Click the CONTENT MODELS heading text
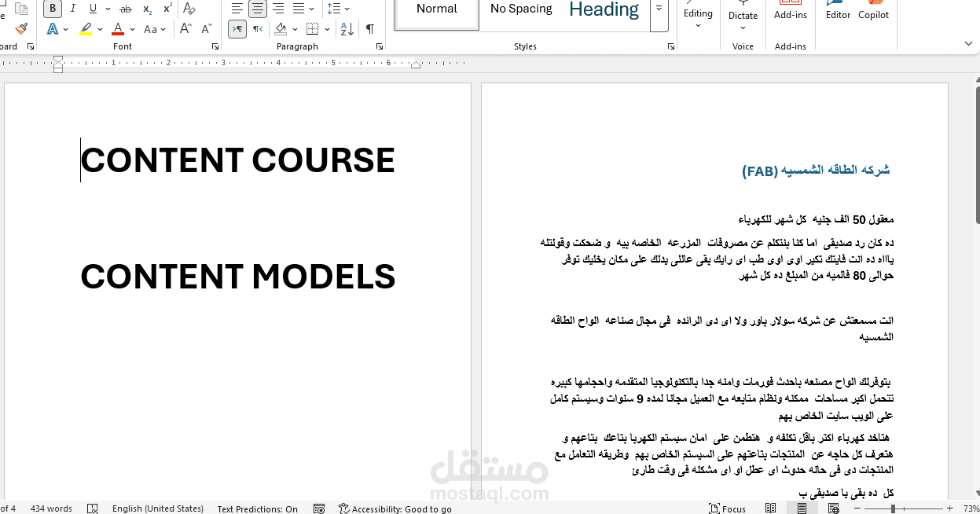The image size is (980, 514). click(x=238, y=277)
